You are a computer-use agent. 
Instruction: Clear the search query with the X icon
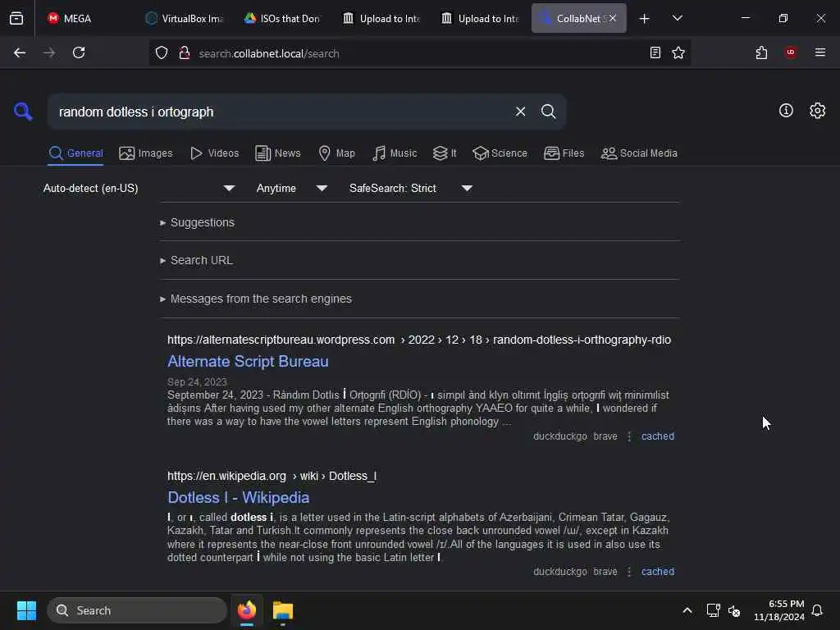pos(520,112)
